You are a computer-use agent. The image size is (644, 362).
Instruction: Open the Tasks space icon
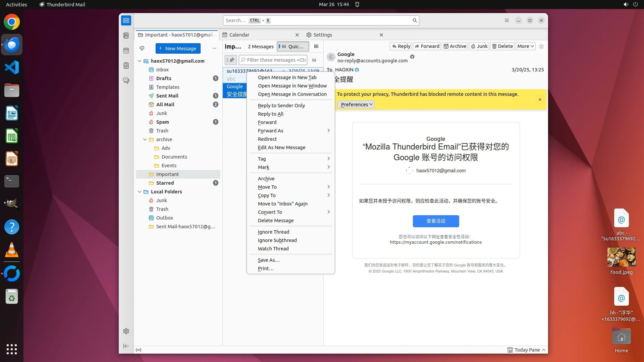pyautogui.click(x=126, y=66)
